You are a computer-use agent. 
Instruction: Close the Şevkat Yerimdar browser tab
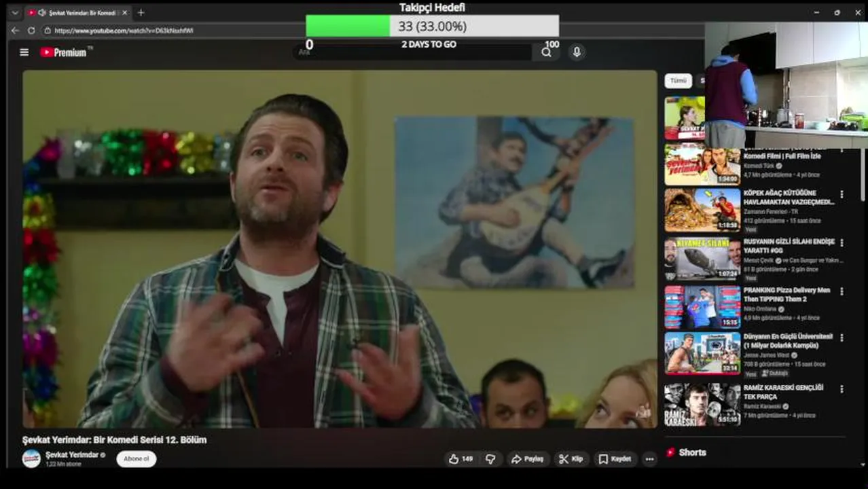(124, 13)
